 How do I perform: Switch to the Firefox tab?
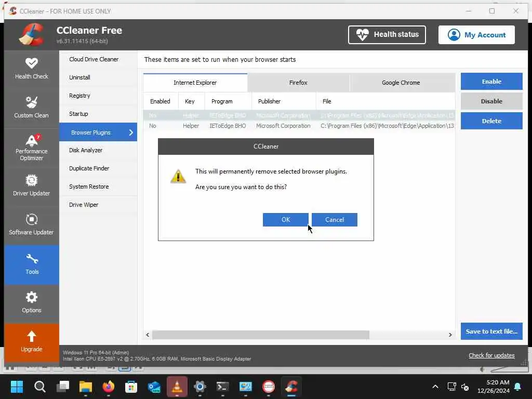[298, 83]
